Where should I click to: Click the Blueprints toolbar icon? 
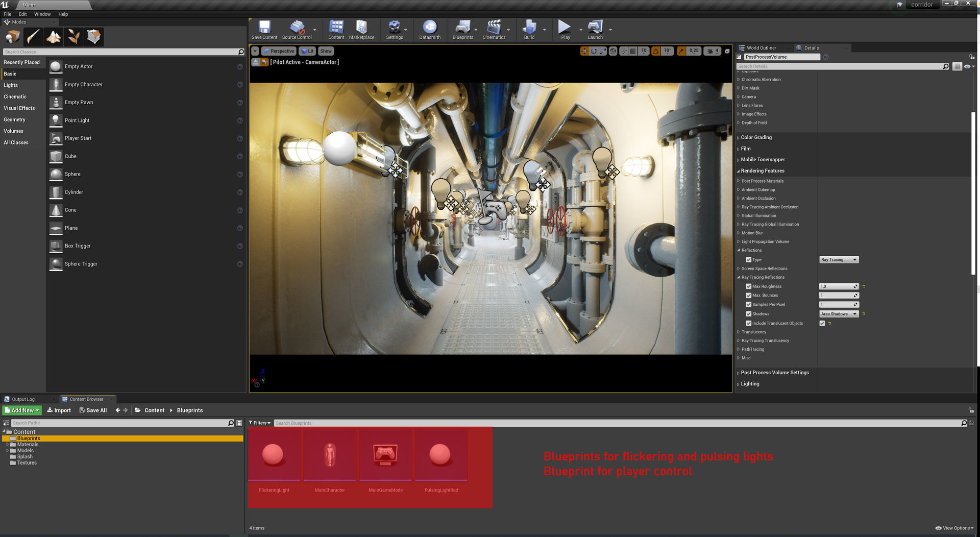pos(462,30)
